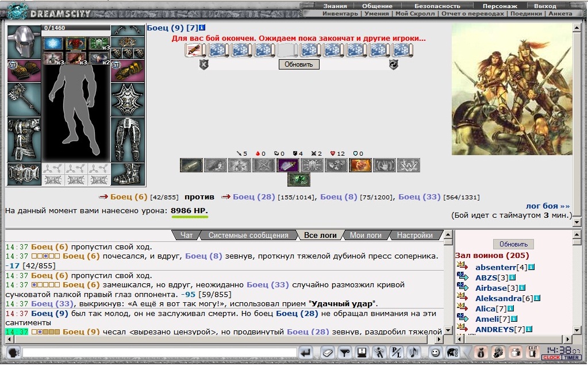Viewport: 588px width, 366px height.
Task: Open the Настройки tab
Action: tap(415, 235)
